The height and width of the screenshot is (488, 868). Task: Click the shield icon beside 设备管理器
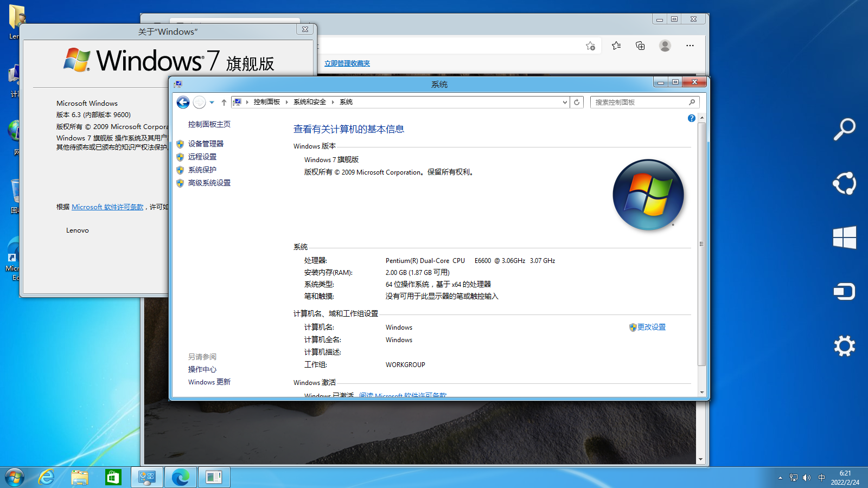(180, 144)
